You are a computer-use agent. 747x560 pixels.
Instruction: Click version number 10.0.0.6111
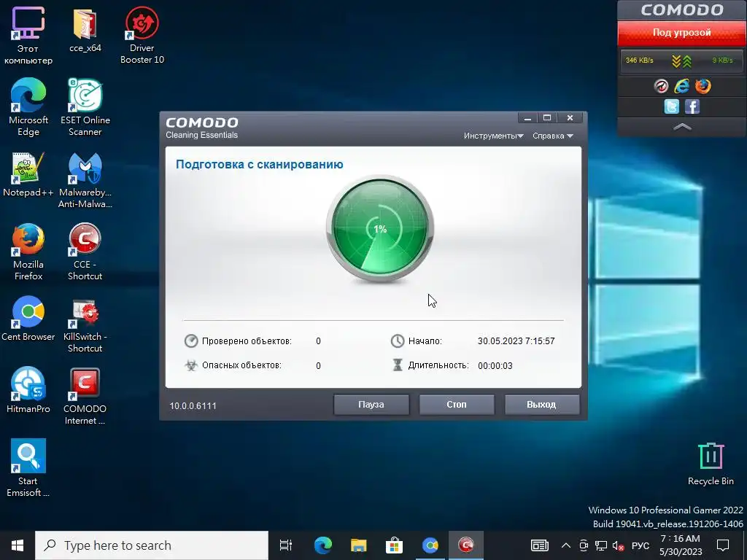[x=193, y=405]
